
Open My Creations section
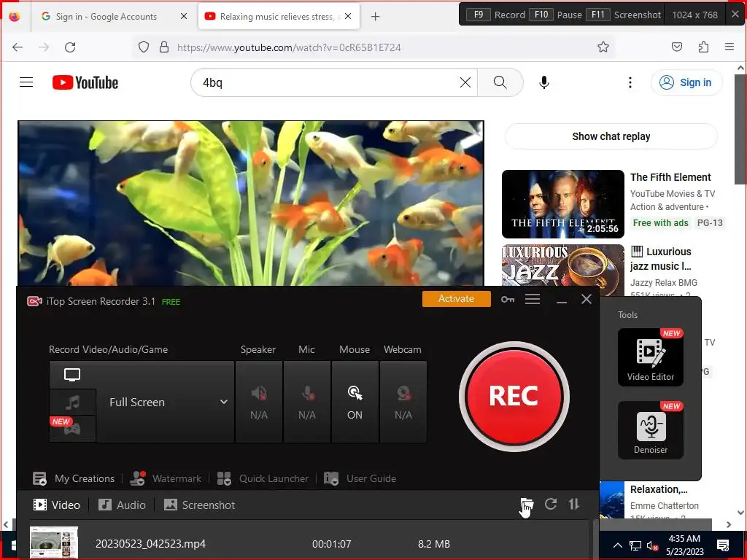74,478
